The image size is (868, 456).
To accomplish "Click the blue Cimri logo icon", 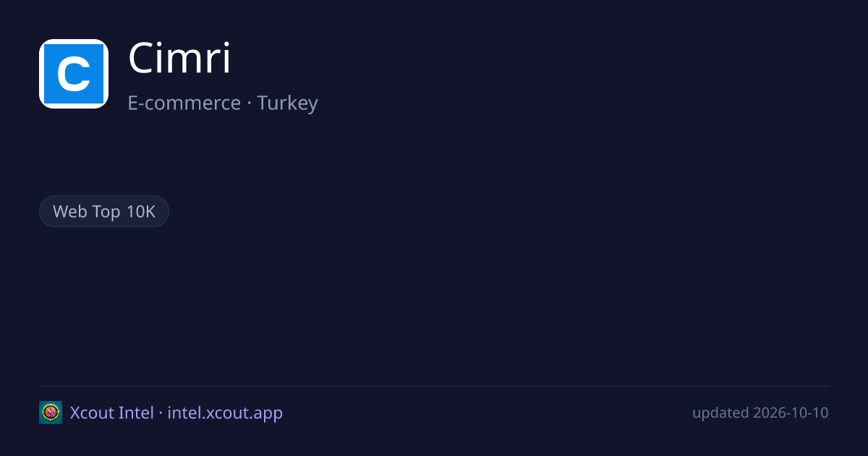I will click(74, 74).
